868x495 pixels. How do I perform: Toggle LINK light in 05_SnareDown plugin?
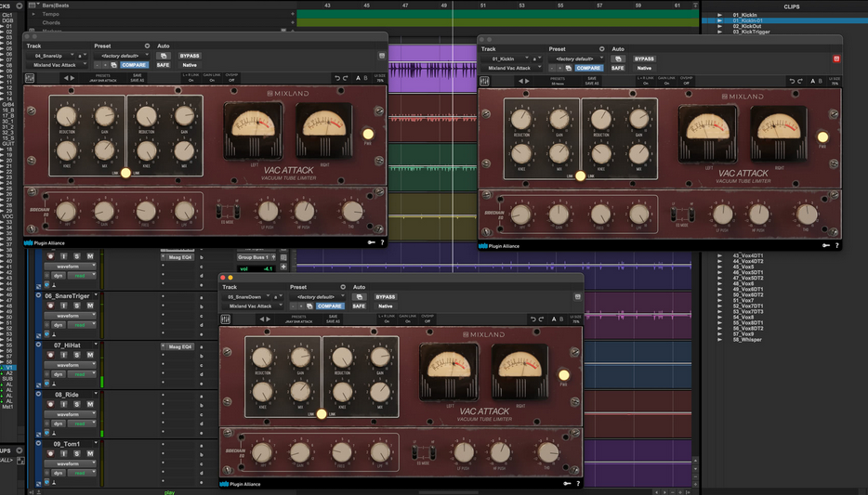point(321,413)
